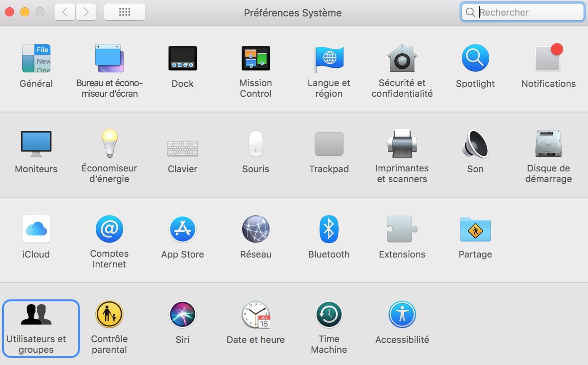Open Date et heure settings

coord(256,322)
